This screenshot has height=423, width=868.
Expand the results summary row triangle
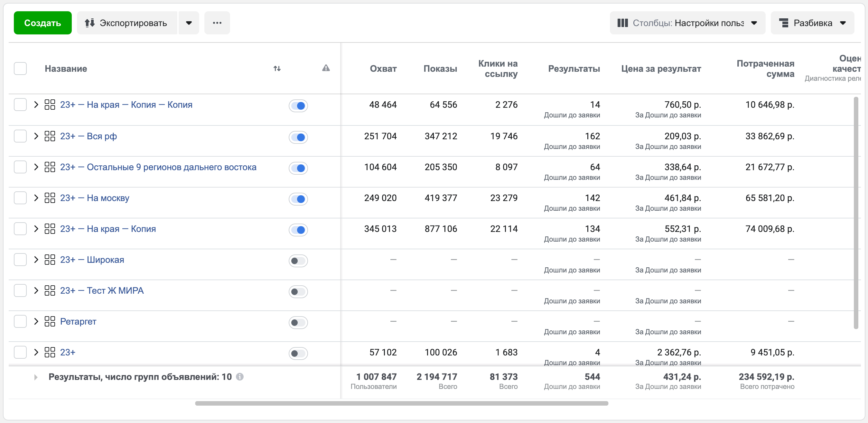(x=36, y=377)
